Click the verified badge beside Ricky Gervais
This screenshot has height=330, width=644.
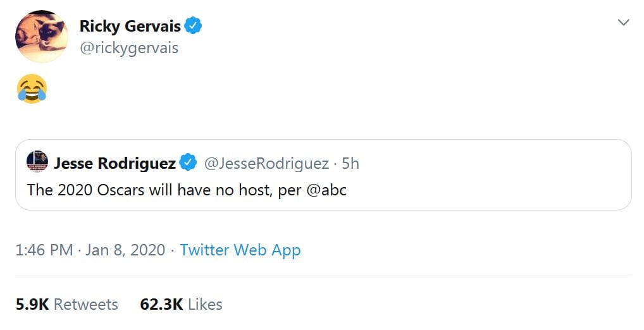pos(194,27)
